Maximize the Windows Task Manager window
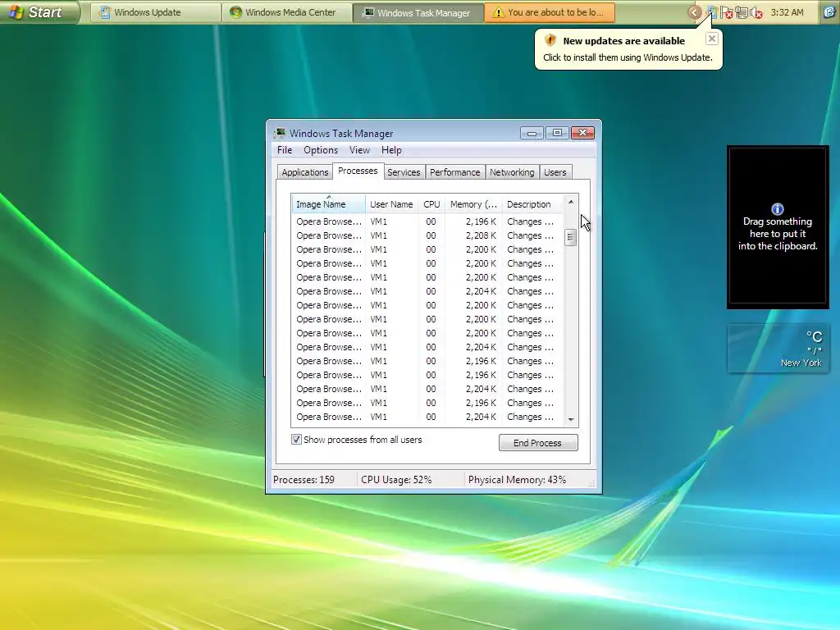 (557, 133)
